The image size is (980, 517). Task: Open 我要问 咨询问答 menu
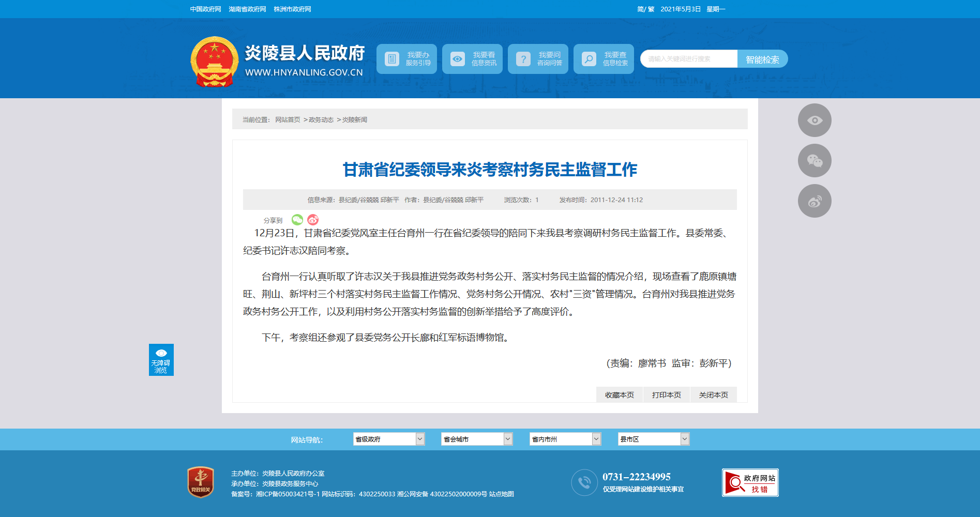(x=538, y=59)
